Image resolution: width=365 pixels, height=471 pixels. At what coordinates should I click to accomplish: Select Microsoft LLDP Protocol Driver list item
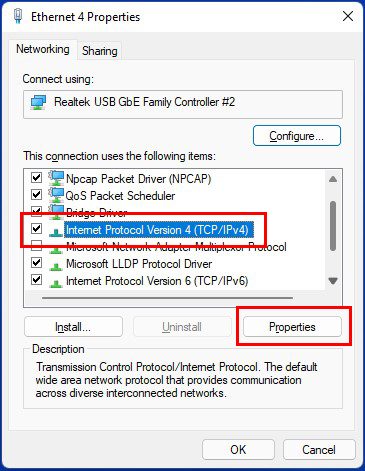[x=139, y=264]
